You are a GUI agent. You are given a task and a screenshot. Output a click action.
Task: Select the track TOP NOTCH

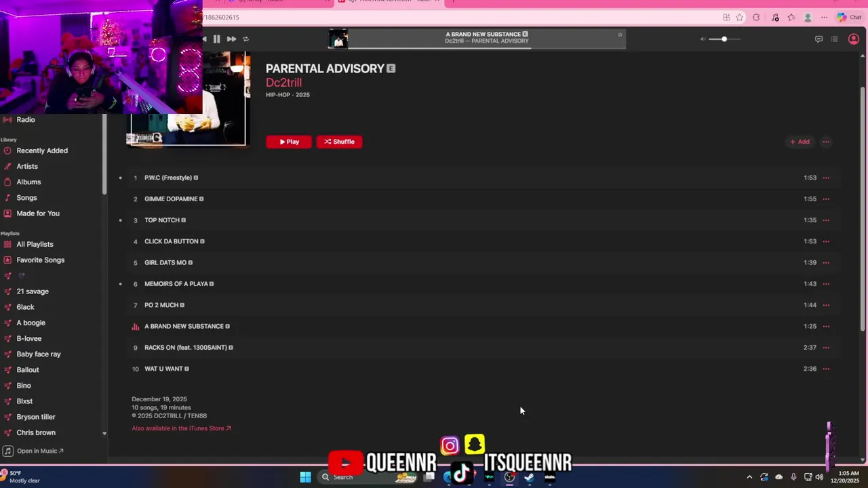pos(162,220)
